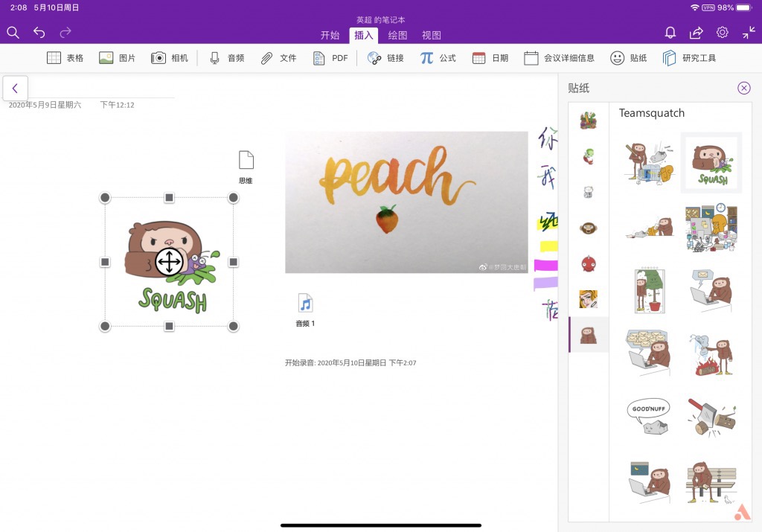Toggle the 贴纸 sticker panel button
Screen dimensions: 762x532
coord(628,58)
